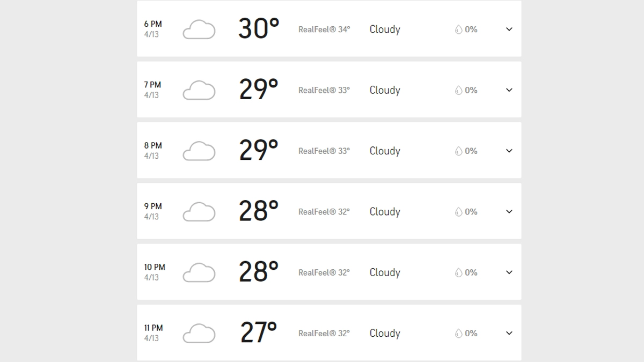Click the 30° temperature at 6 PM
Image resolution: width=644 pixels, height=362 pixels.
(259, 29)
